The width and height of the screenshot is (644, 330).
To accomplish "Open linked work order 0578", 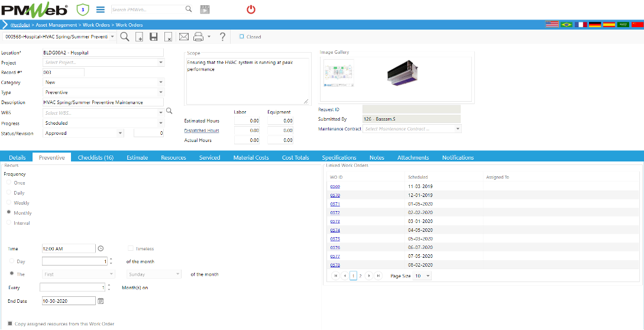I will [x=335, y=265].
